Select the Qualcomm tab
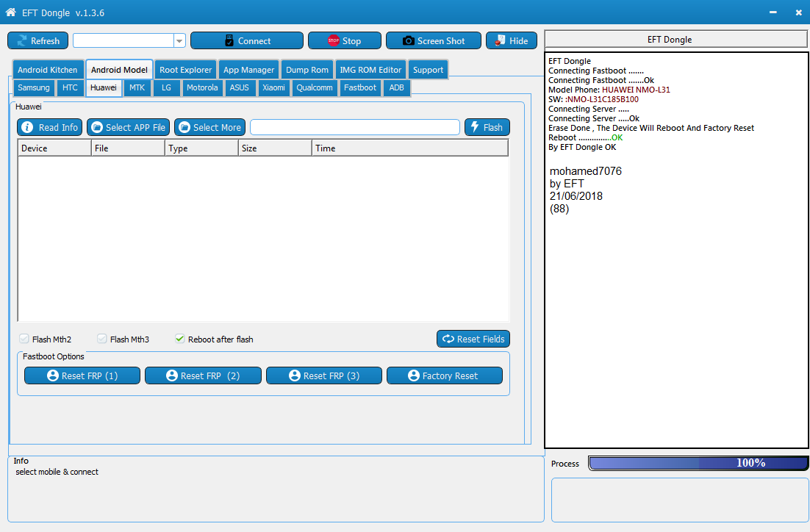Screen dimensions: 810x532 [x=315, y=87]
